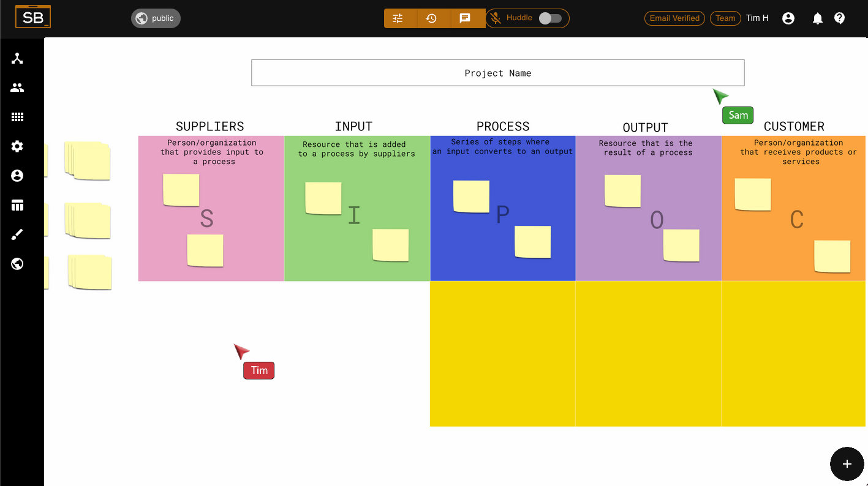The height and width of the screenshot is (486, 868).
Task: Select the lower sticky note in Process column
Action: (532, 242)
